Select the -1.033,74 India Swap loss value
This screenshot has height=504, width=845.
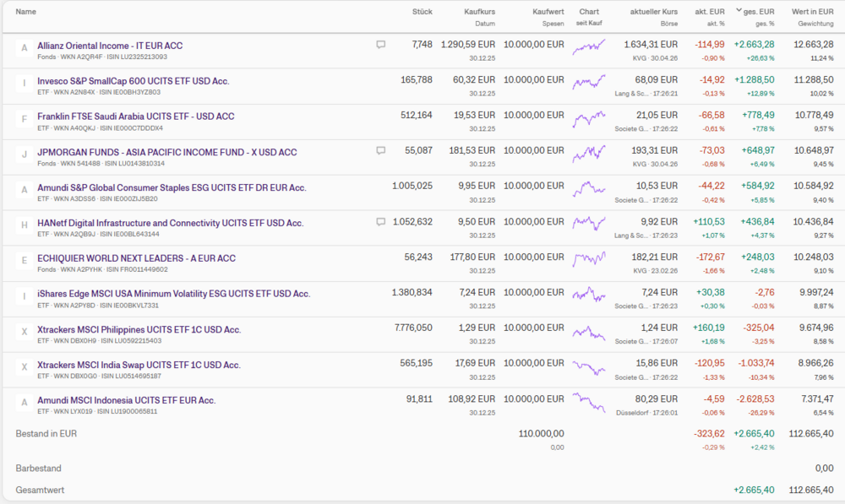pyautogui.click(x=755, y=363)
